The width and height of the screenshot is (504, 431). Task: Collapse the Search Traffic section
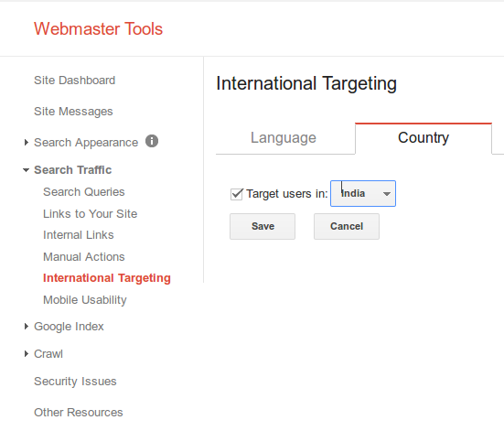pos(26,170)
